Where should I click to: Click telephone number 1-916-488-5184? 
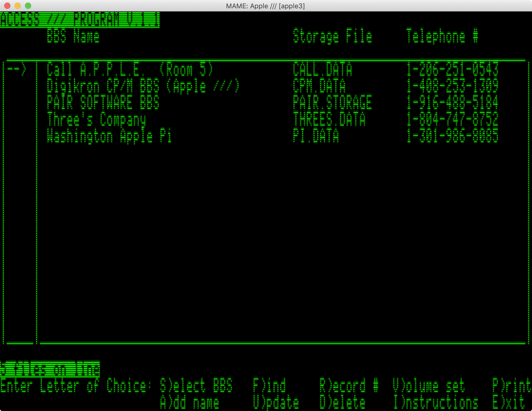[452, 103]
